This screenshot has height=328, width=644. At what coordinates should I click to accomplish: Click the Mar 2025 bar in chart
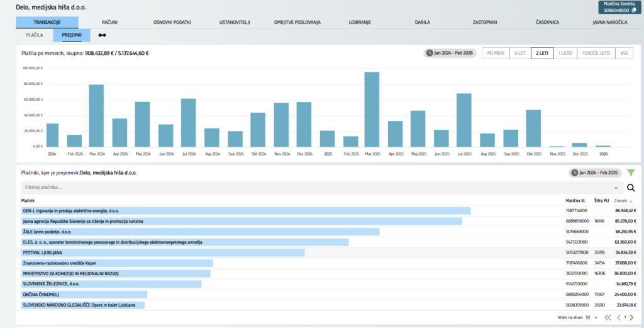[372, 109]
